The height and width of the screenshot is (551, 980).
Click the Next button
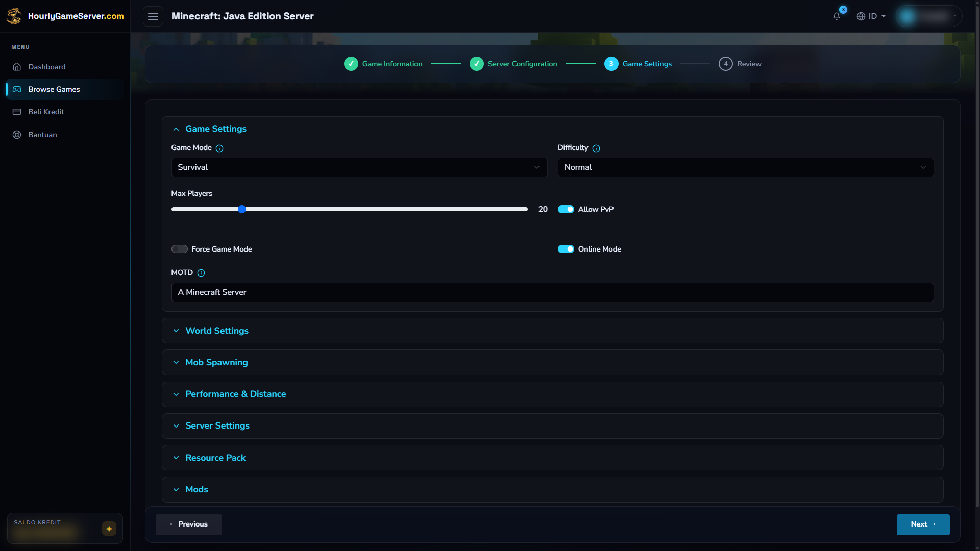pyautogui.click(x=923, y=524)
